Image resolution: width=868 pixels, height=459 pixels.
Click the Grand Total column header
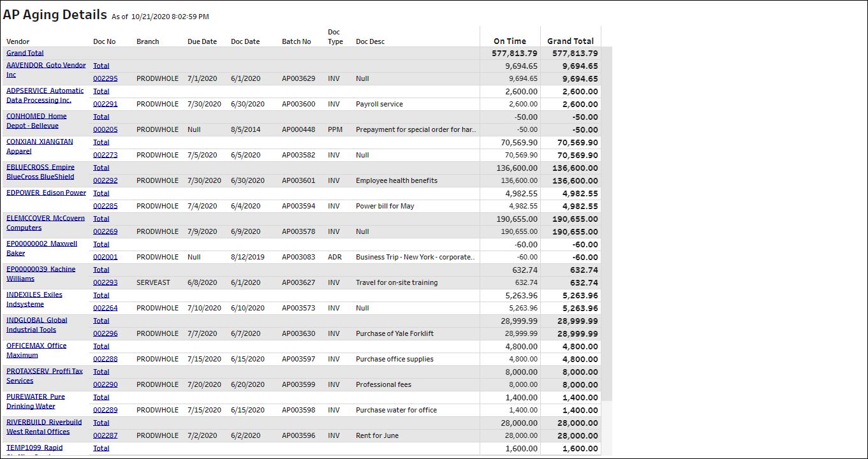[570, 41]
